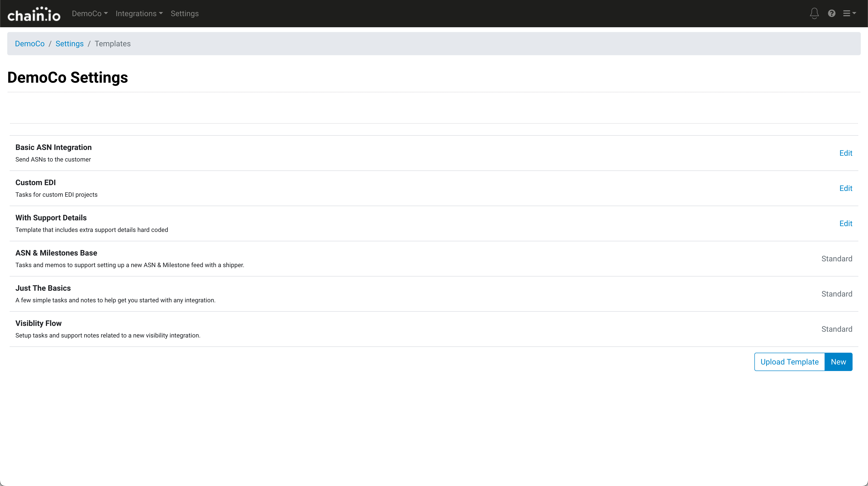Go to Settings breadcrumb link
868x486 pixels.
tap(69, 44)
